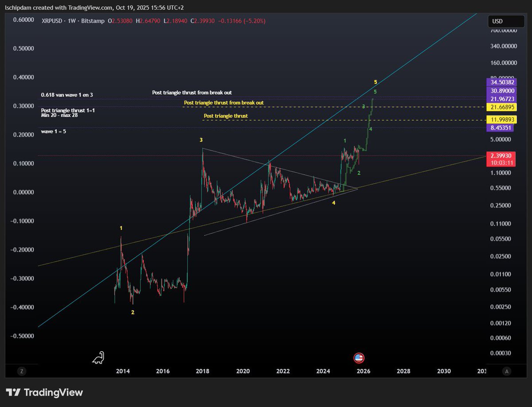Open the Bitstamp exchange selector
532x407 pixels.
click(x=93, y=20)
